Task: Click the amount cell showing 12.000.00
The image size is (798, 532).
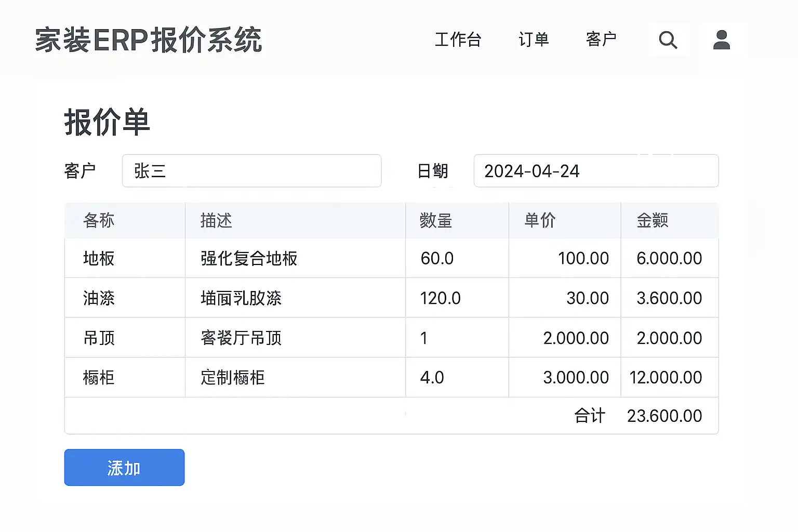Action: (666, 378)
